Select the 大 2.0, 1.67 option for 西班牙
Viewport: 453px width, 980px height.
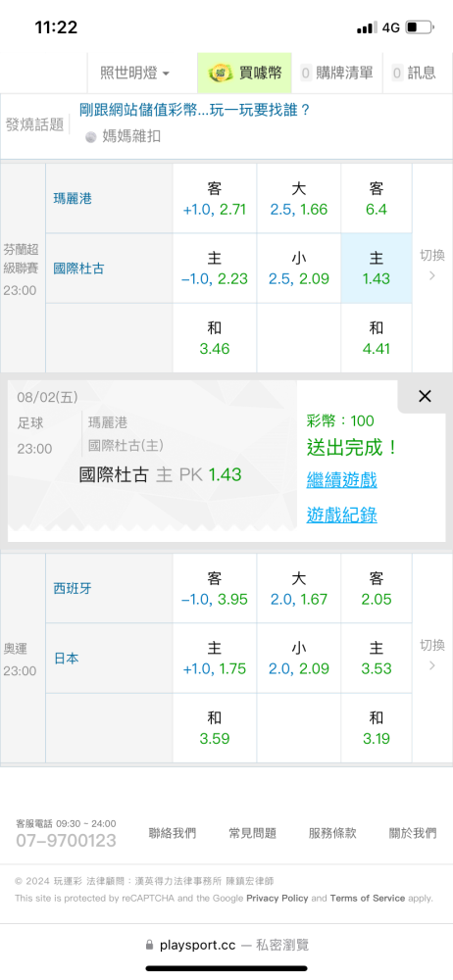[298, 588]
